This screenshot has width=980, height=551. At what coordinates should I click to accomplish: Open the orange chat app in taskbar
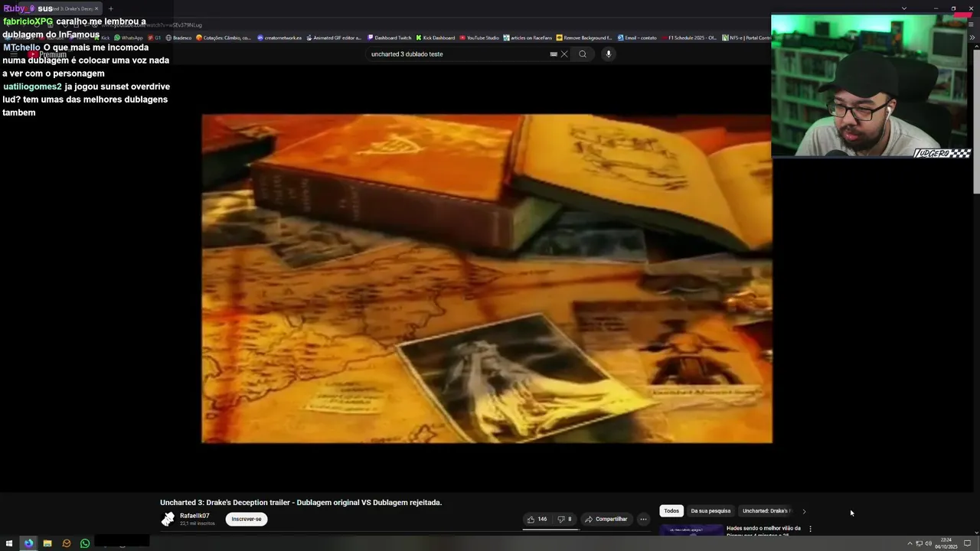click(67, 543)
